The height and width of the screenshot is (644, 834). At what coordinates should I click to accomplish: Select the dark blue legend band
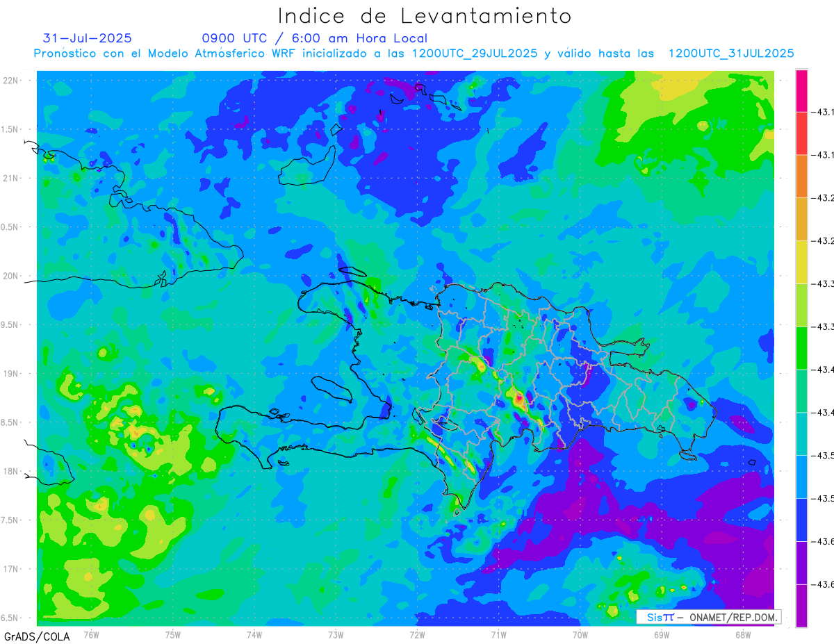coord(801,520)
